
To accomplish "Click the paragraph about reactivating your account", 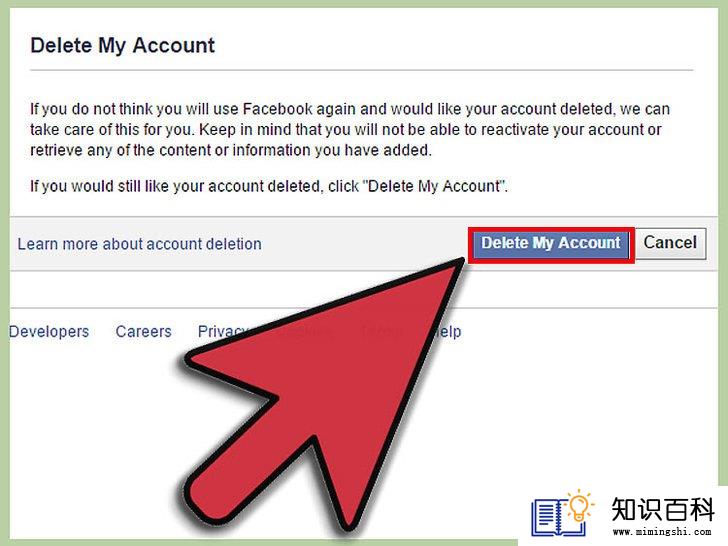I will click(x=350, y=130).
